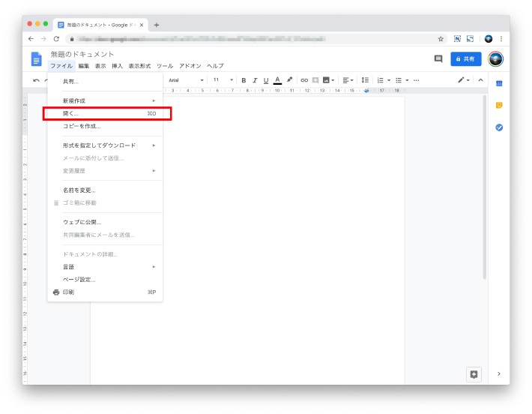Image resolution: width=532 pixels, height=414 pixels.
Task: Toggle bold formatting
Action: click(244, 80)
